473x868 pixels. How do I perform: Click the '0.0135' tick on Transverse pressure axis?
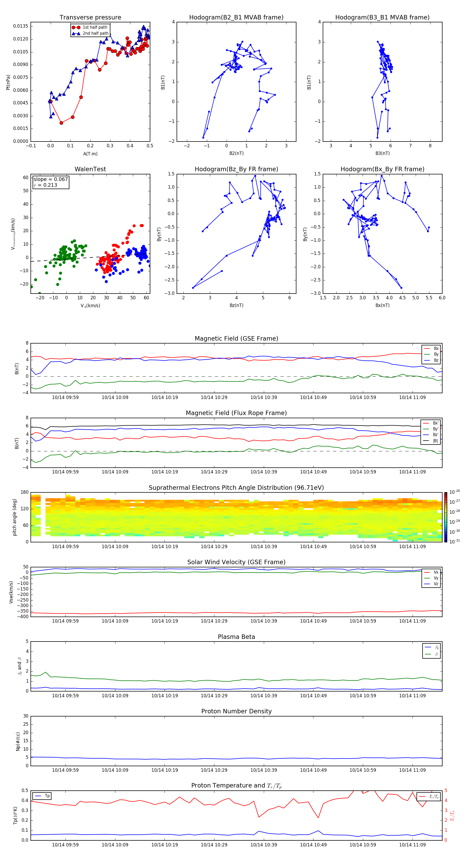pos(21,26)
